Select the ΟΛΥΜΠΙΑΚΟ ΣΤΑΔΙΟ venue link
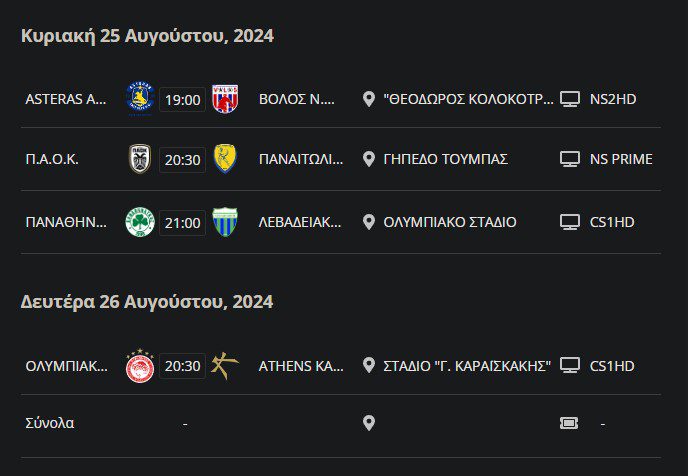The image size is (688, 476). point(450,222)
